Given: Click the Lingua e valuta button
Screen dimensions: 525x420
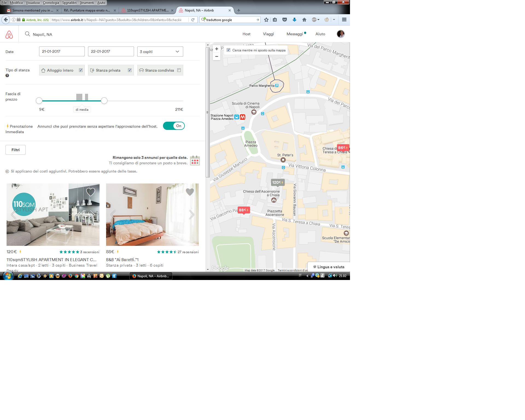Looking at the screenshot, I should click(x=329, y=267).
